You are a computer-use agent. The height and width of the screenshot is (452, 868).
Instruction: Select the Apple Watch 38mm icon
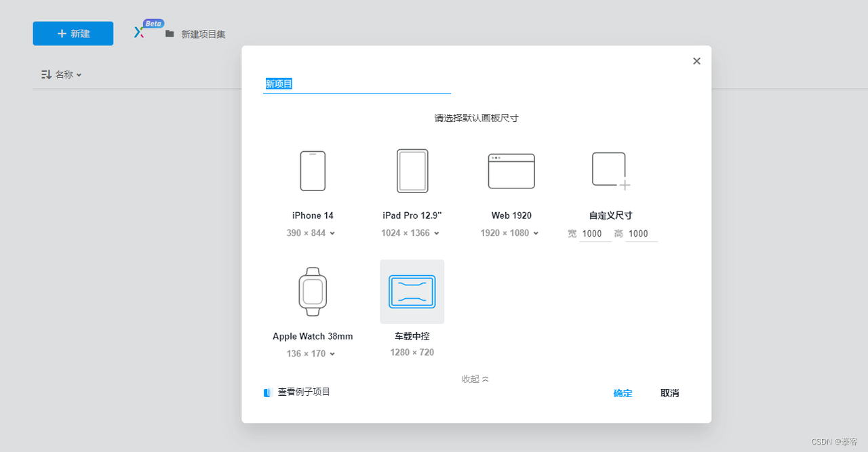click(x=313, y=291)
